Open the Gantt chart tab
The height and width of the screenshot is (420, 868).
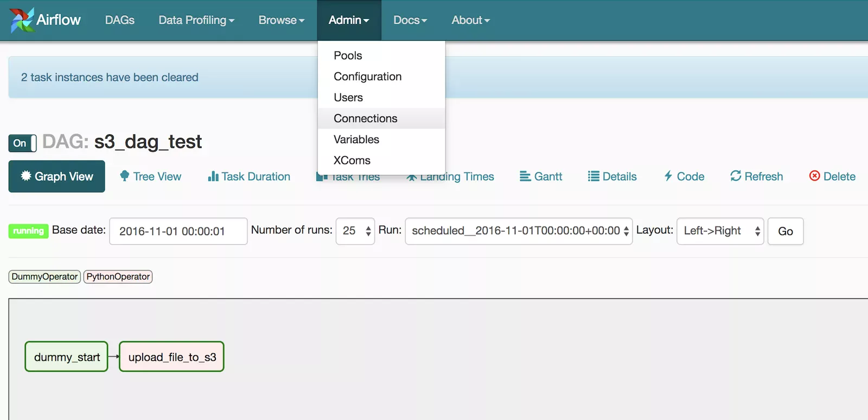[541, 176]
